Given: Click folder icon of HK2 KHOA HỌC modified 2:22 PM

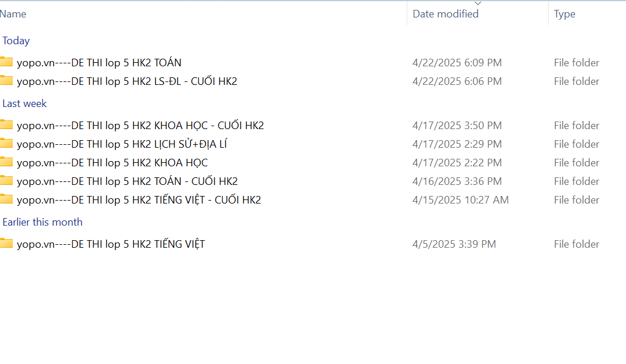Looking at the screenshot, I should point(6,162).
